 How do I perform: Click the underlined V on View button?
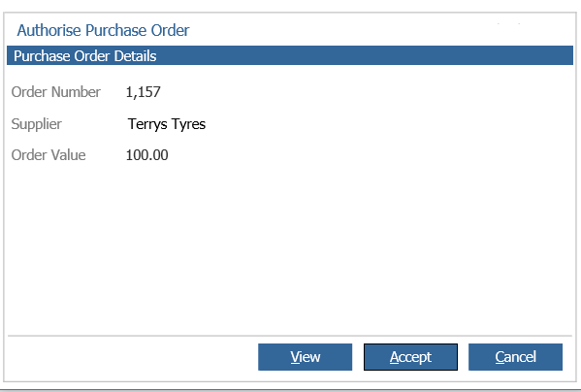click(295, 357)
